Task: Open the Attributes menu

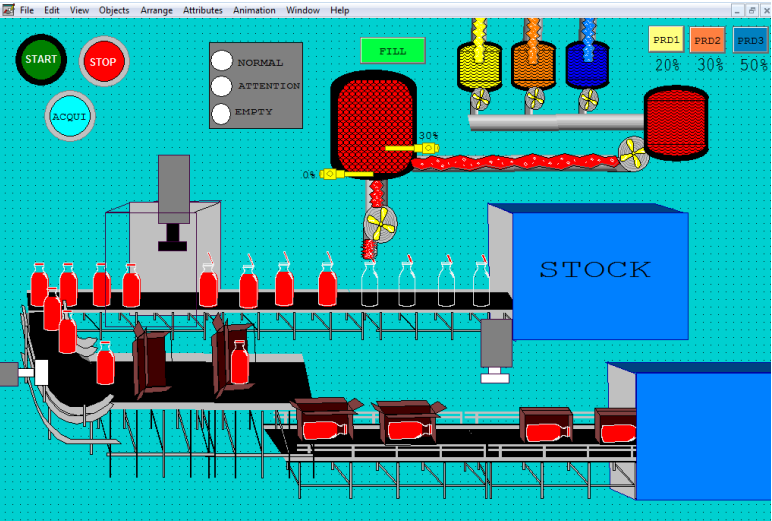Action: 203,10
